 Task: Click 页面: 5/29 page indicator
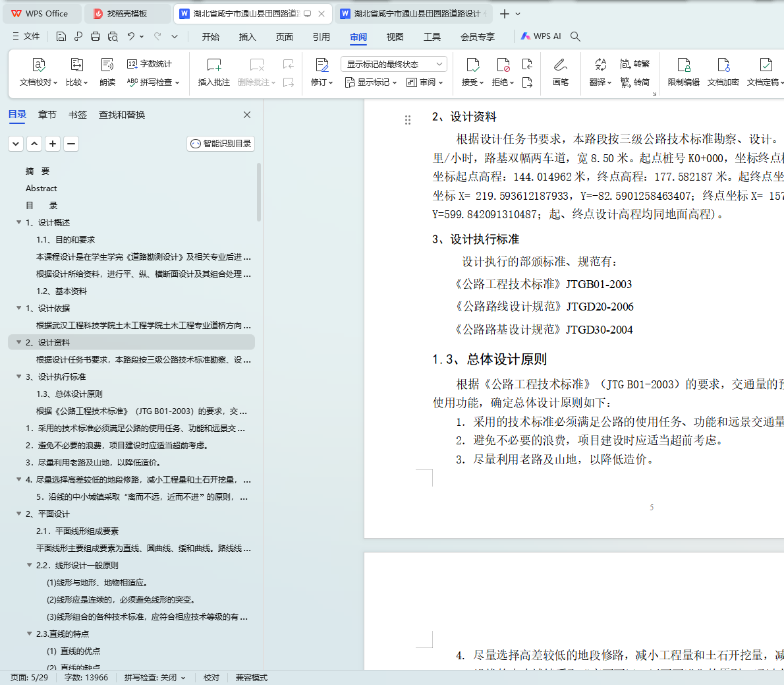(x=29, y=677)
